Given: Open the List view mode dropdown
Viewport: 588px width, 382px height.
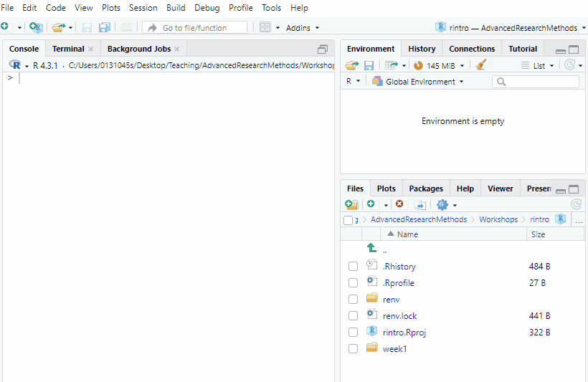Looking at the screenshot, I should pyautogui.click(x=538, y=65).
